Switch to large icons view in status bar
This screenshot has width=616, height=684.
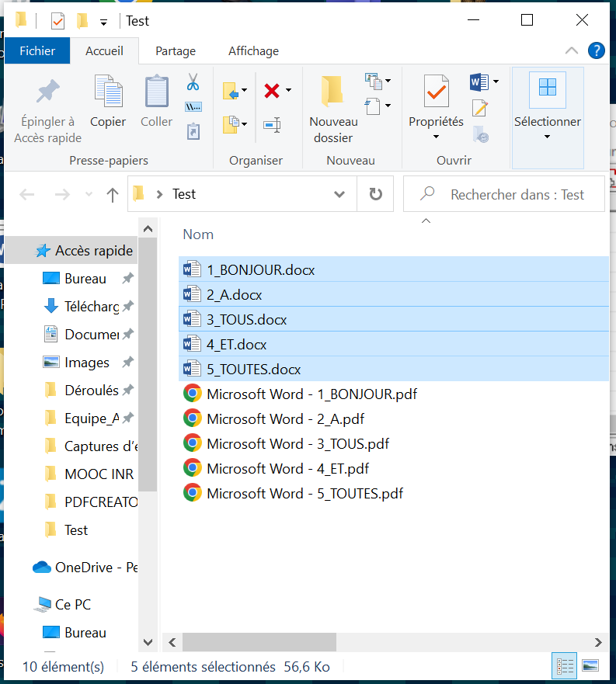590,665
